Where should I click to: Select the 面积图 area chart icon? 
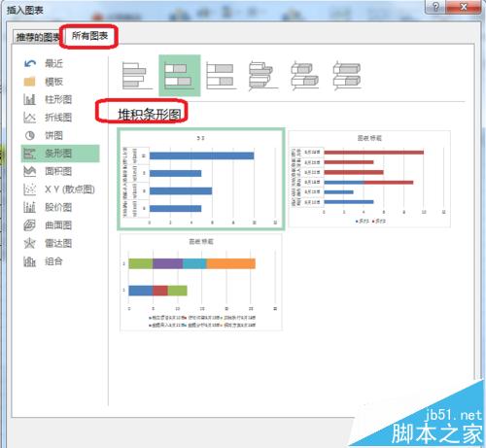click(30, 171)
